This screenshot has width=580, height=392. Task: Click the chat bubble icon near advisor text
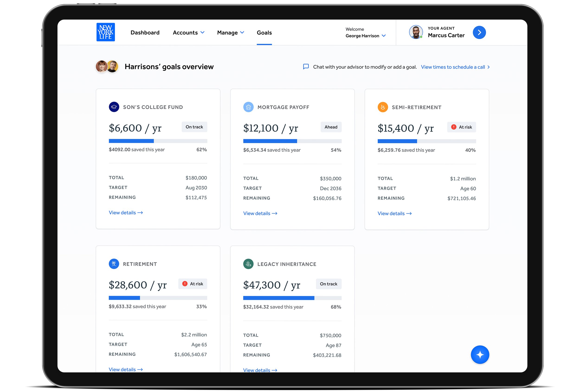(306, 67)
